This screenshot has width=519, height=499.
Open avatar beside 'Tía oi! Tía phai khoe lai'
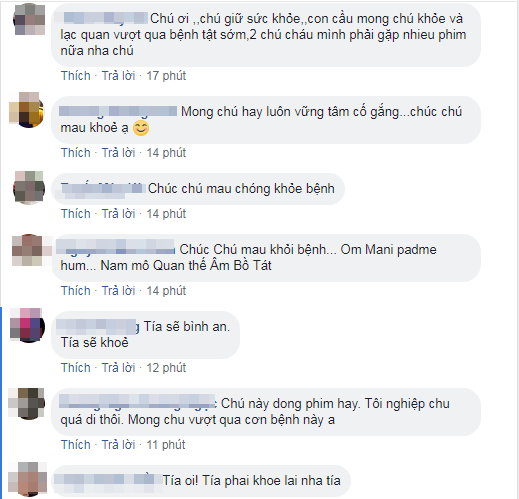click(27, 479)
